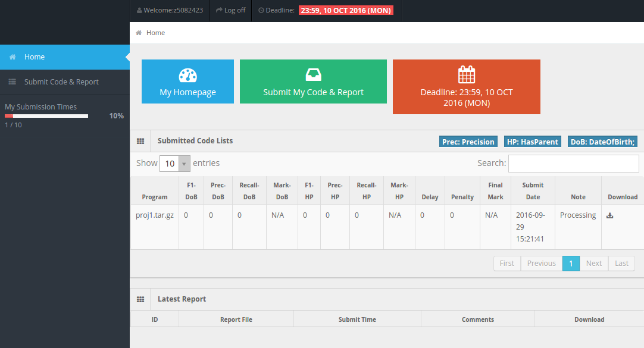Image resolution: width=644 pixels, height=348 pixels.
Task: Click the list icon next to Submit Code & Report
Action: tap(12, 82)
